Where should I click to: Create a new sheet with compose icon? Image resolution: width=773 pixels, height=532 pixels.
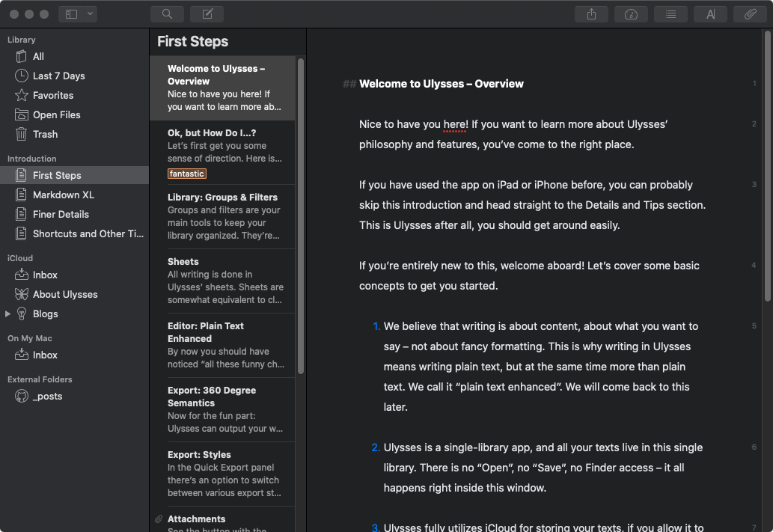(207, 13)
